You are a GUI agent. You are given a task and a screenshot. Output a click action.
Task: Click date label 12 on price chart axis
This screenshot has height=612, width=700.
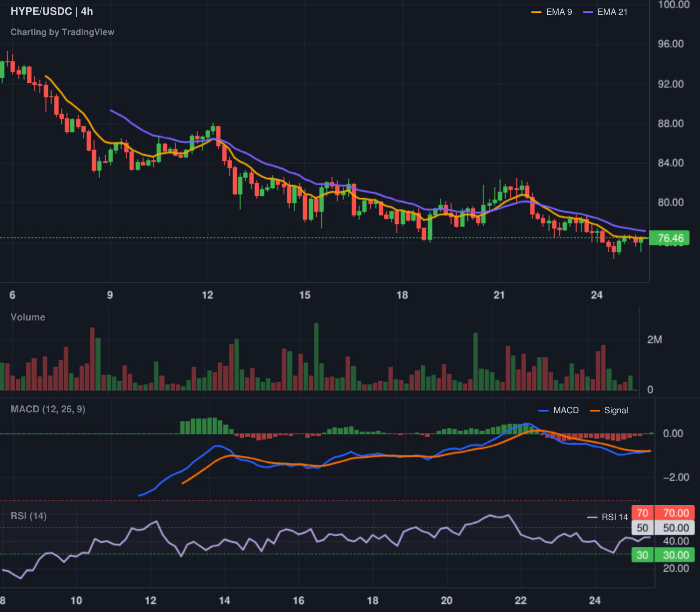click(207, 295)
